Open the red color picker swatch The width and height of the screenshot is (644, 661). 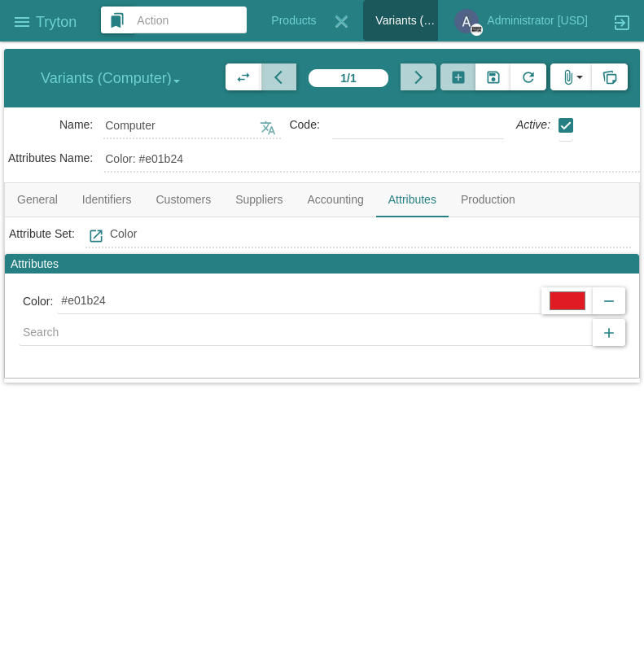567,301
